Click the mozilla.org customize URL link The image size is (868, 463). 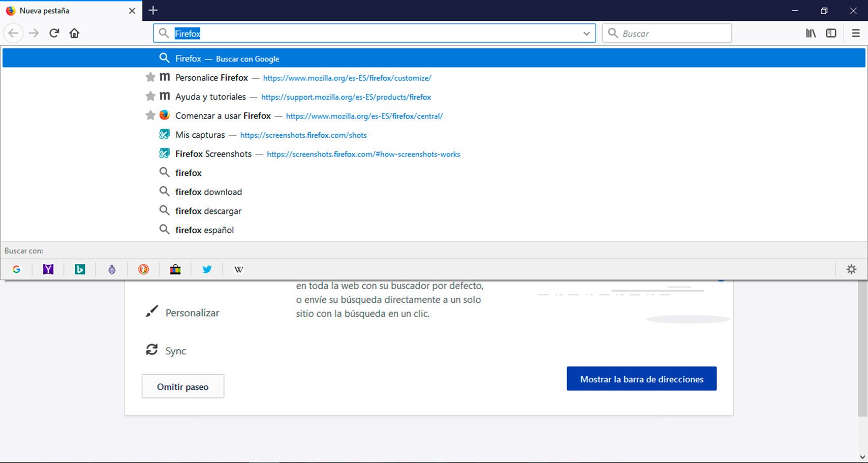click(347, 78)
